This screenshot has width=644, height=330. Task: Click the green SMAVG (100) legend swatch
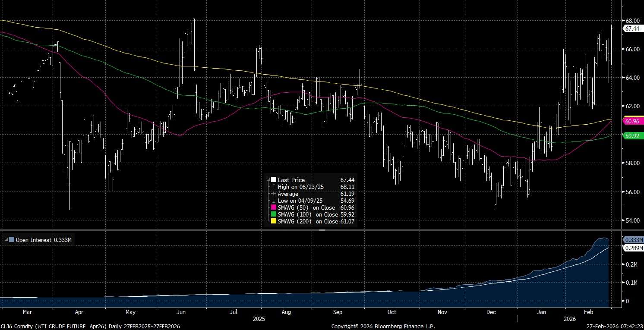click(273, 214)
